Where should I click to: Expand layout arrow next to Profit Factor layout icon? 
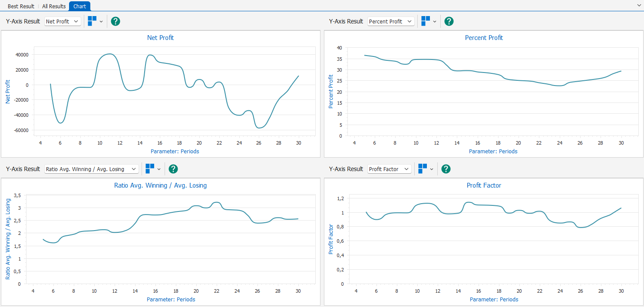pyautogui.click(x=432, y=169)
